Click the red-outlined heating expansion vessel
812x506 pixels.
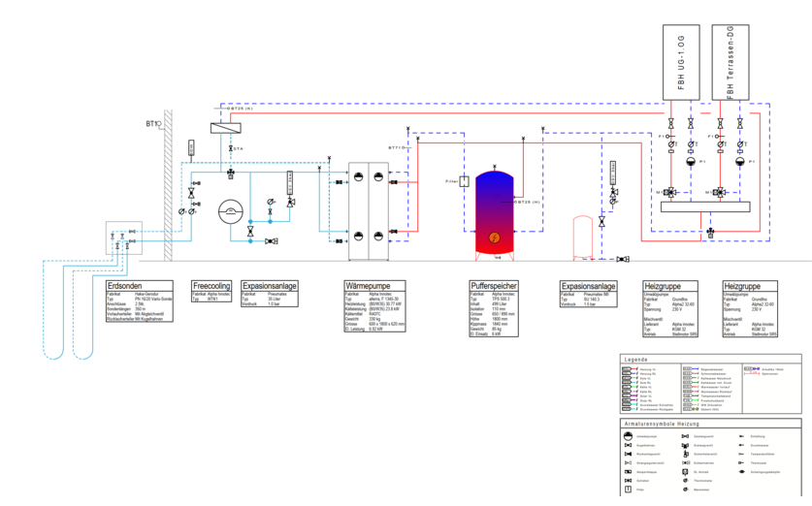pos(583,237)
